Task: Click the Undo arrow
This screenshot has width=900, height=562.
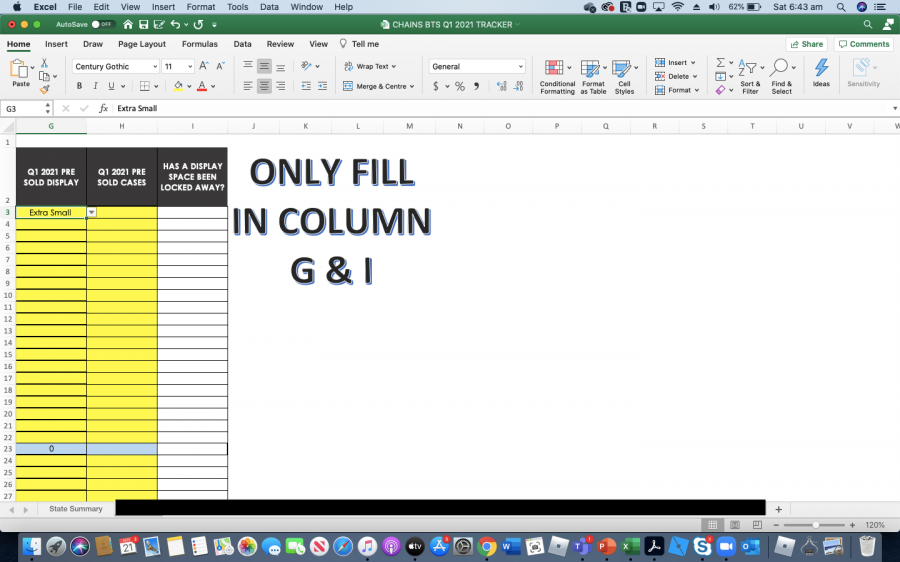Action: click(x=176, y=24)
